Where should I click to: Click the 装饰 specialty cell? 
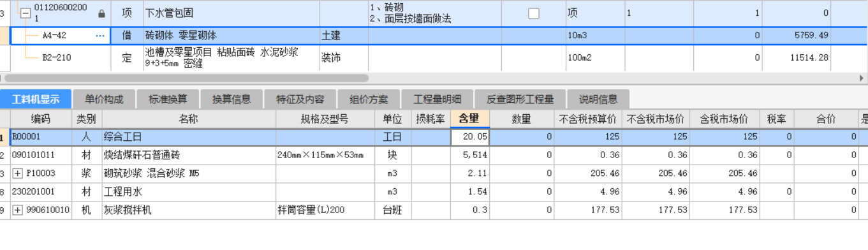pyautogui.click(x=344, y=57)
